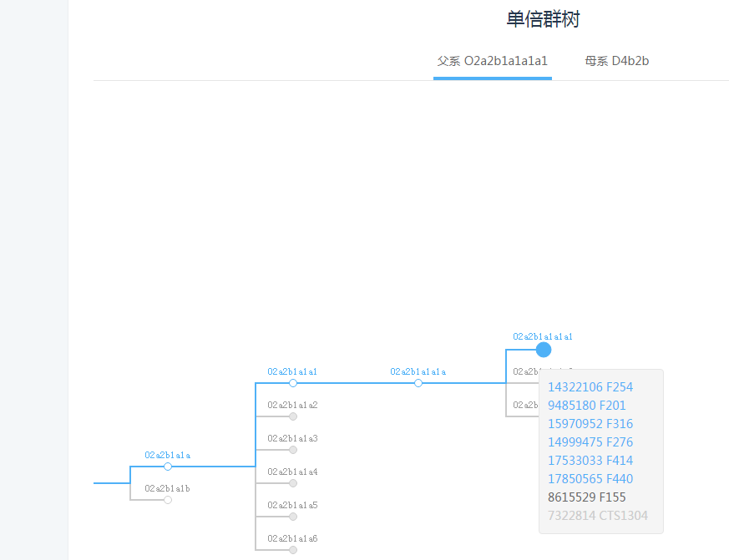Select the O2a2b1a1a6 branch label

click(x=292, y=539)
